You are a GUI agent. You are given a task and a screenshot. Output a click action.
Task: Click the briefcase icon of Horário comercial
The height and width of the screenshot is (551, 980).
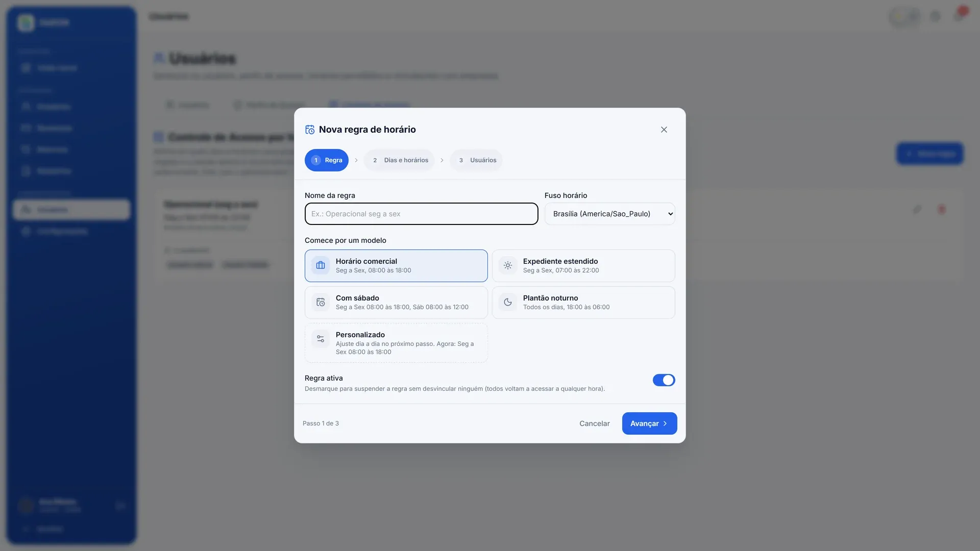click(x=321, y=265)
